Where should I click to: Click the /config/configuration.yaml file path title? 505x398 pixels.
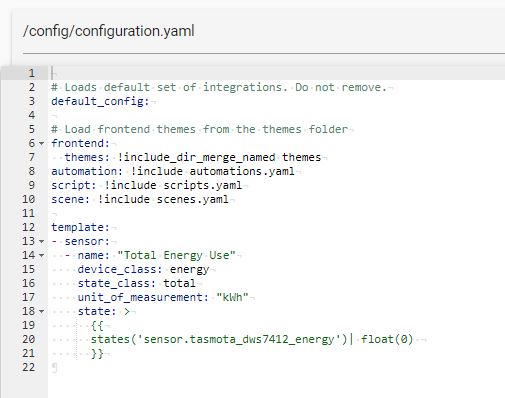109,31
